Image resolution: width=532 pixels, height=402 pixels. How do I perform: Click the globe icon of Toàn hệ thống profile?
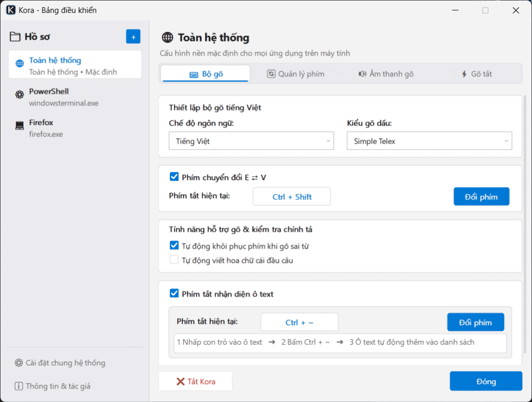[20, 63]
